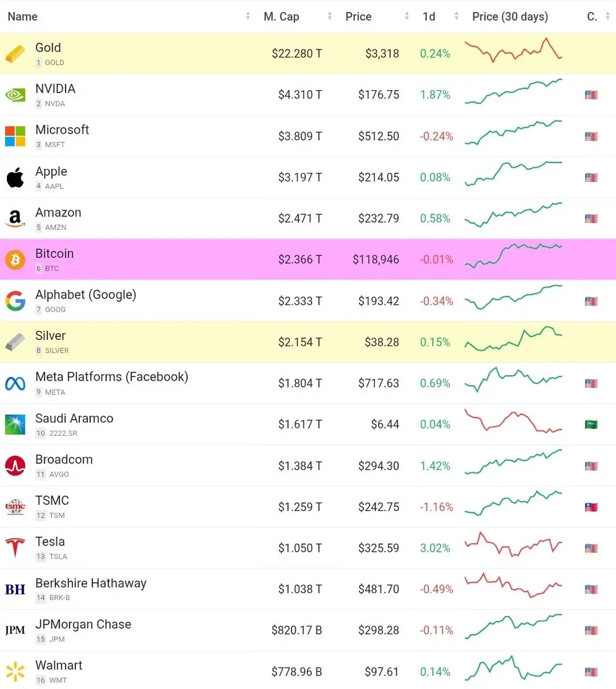
Task: Click the TSLA ticker label
Action: tap(58, 556)
